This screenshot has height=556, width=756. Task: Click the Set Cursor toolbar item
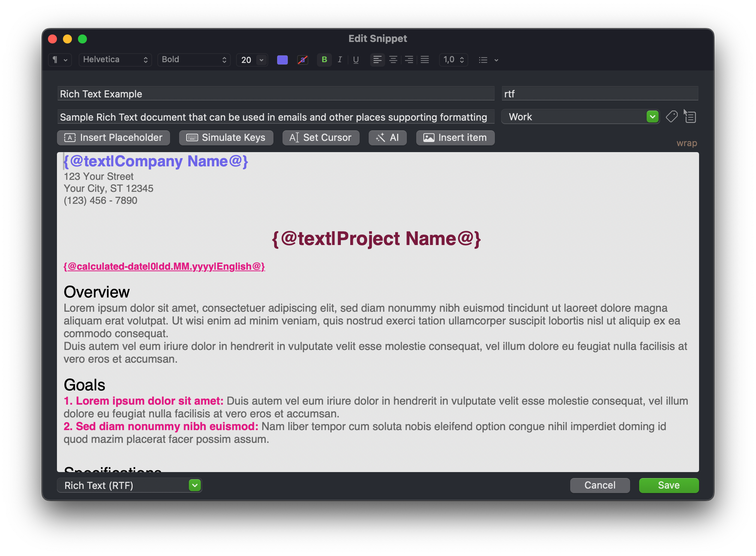(320, 138)
